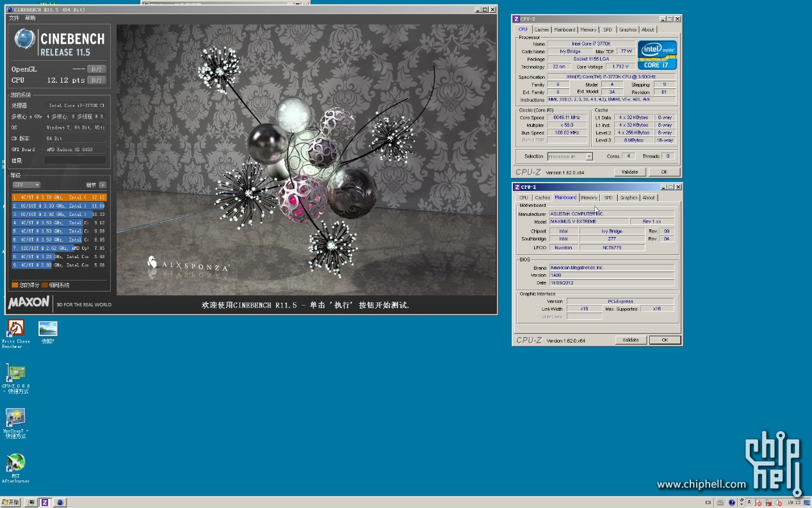Open the Processor #1 selection dropdown
The height and width of the screenshot is (508, 812).
pos(570,156)
